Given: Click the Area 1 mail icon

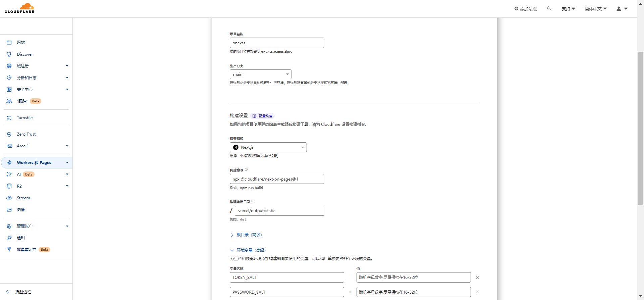Looking at the screenshot, I should pyautogui.click(x=9, y=146).
